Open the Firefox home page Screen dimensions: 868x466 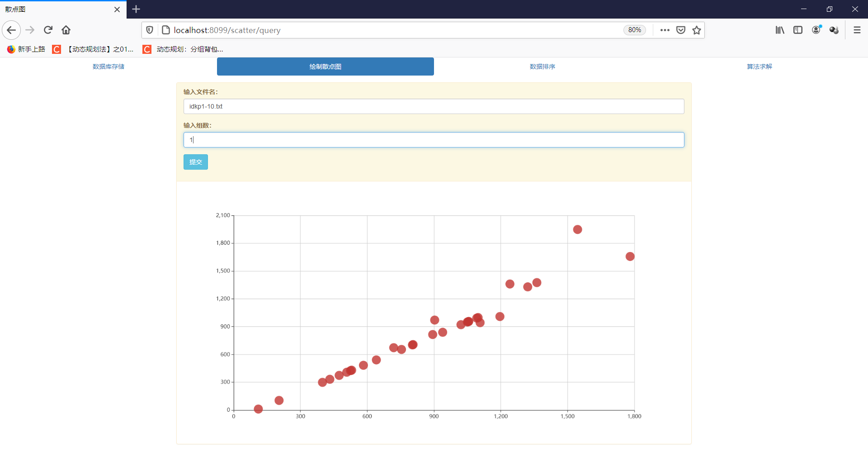pyautogui.click(x=66, y=30)
